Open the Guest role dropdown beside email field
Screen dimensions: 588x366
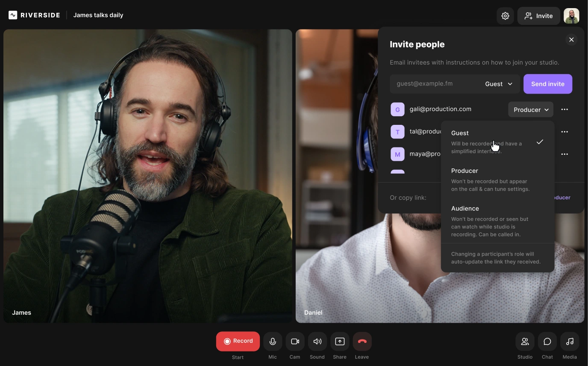coord(499,84)
